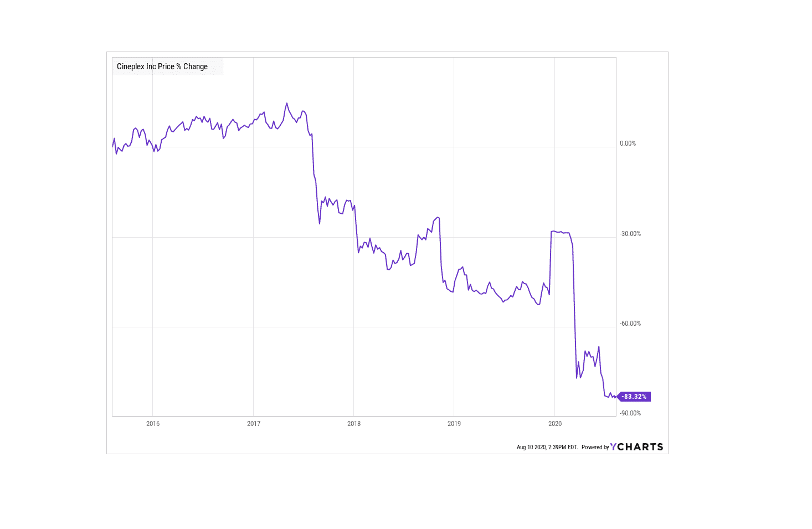Select the 2017 x-axis label

pos(254,424)
